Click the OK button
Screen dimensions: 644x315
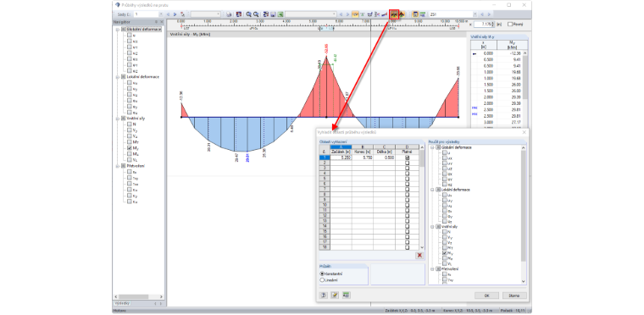tap(486, 296)
